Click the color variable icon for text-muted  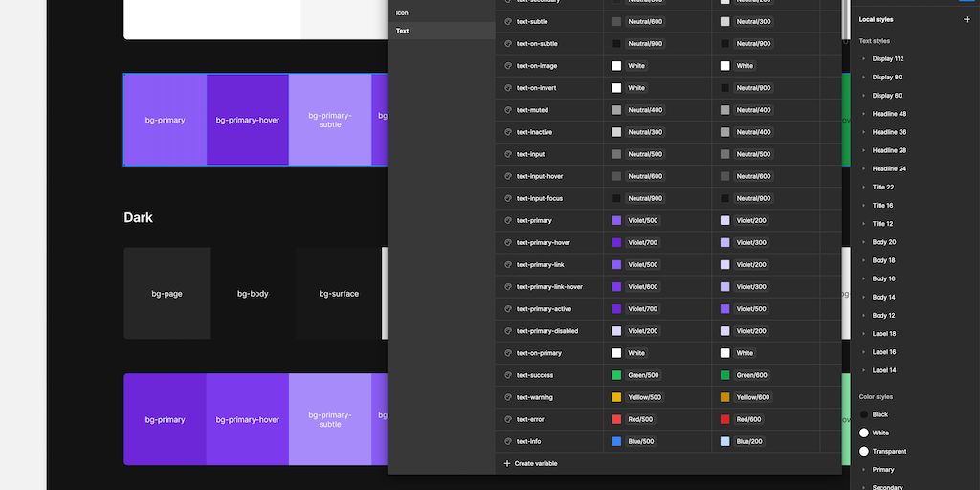click(x=508, y=110)
